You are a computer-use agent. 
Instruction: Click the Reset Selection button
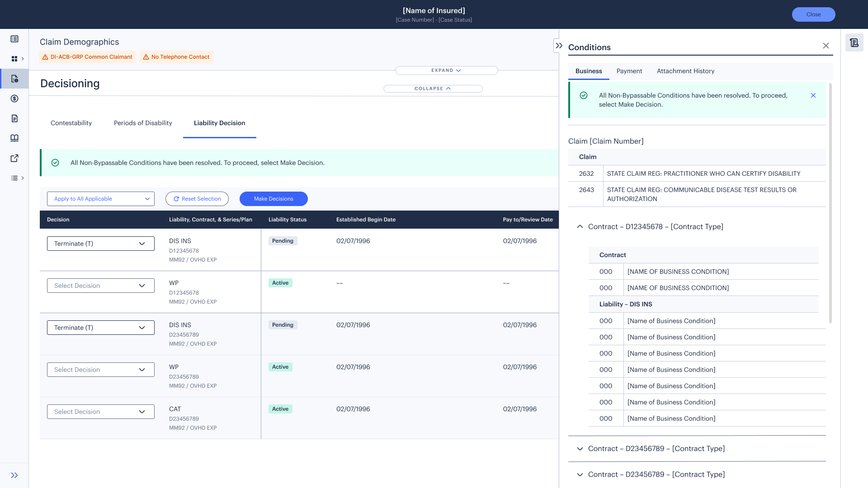tap(197, 199)
